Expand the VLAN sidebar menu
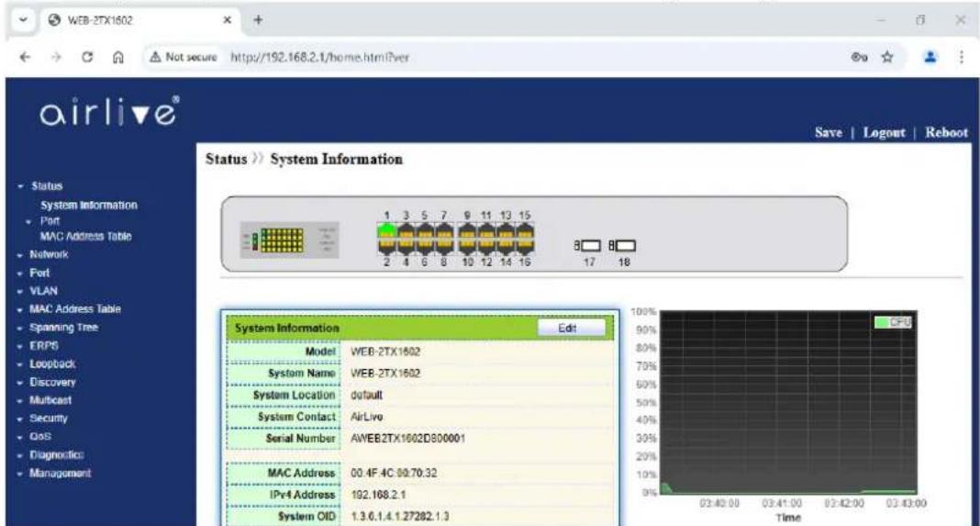 coord(43,291)
